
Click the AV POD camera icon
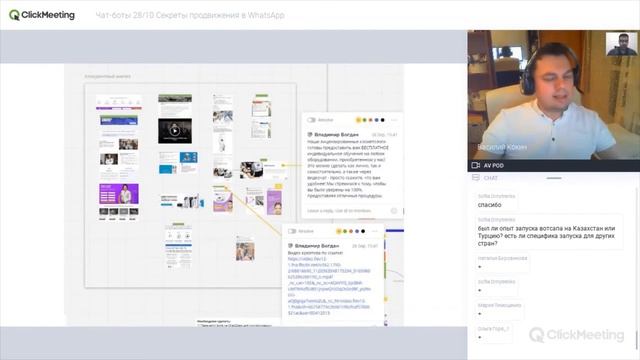click(x=476, y=165)
